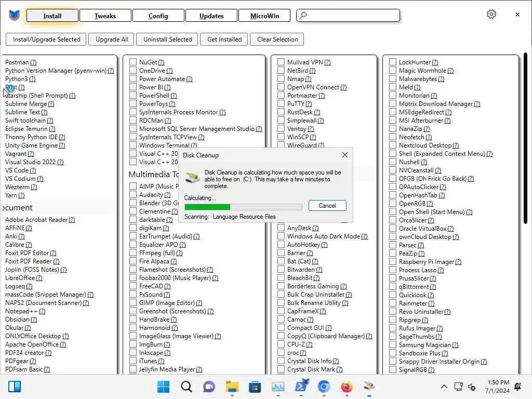Check the PowerToys checkbox

tap(133, 103)
